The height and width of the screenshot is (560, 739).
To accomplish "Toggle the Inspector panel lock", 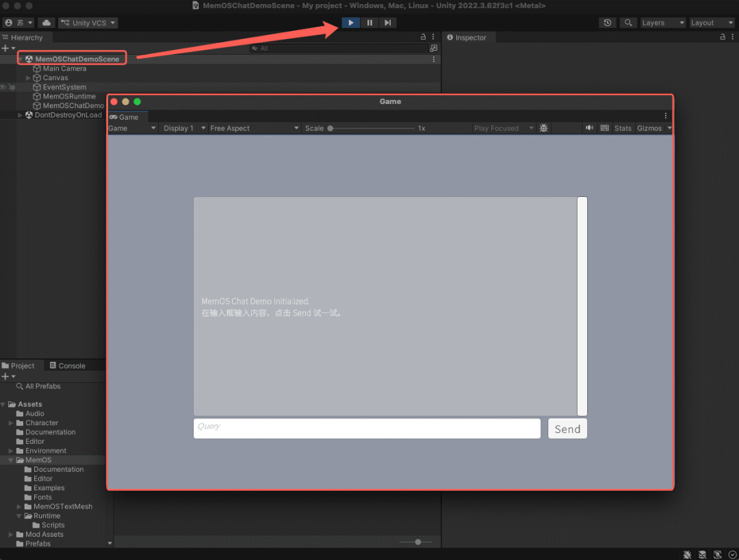I will 723,38.
